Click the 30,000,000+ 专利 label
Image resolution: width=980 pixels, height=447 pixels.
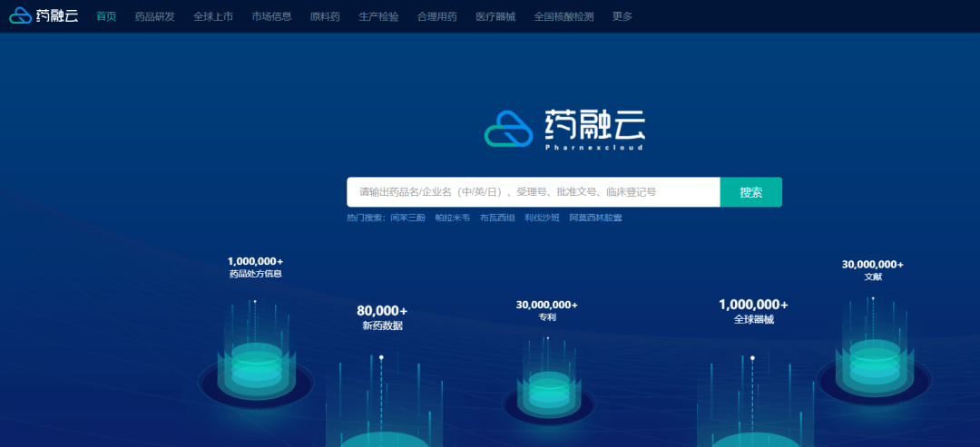[x=547, y=311]
